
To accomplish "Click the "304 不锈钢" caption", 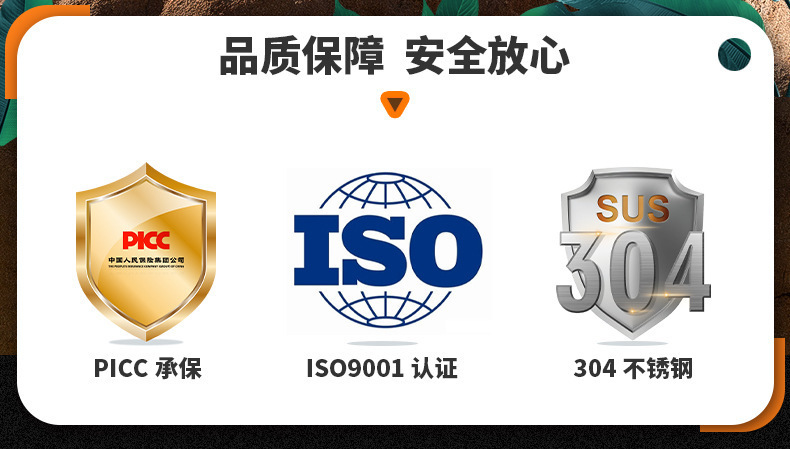I will [633, 368].
